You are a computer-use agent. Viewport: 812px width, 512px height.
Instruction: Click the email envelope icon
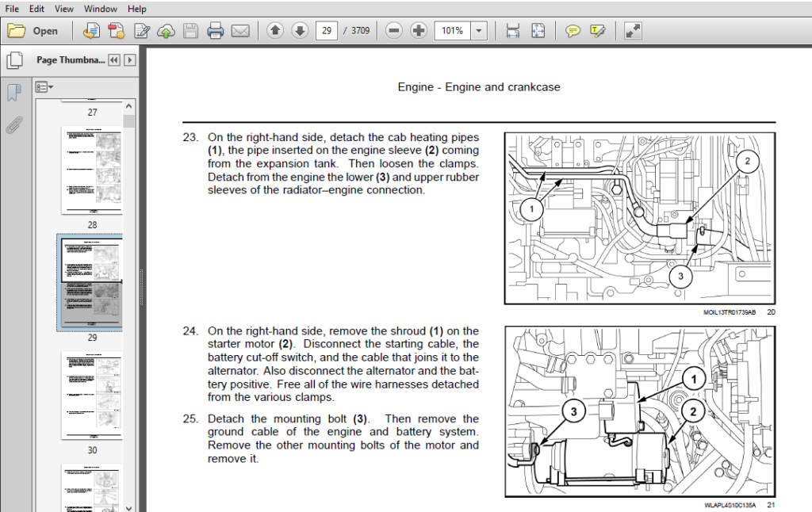tap(240, 31)
